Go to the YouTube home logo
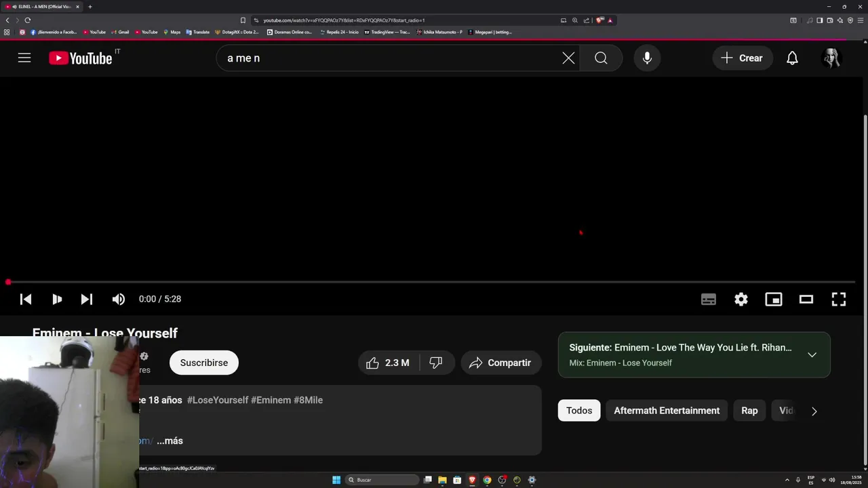 [x=80, y=58]
